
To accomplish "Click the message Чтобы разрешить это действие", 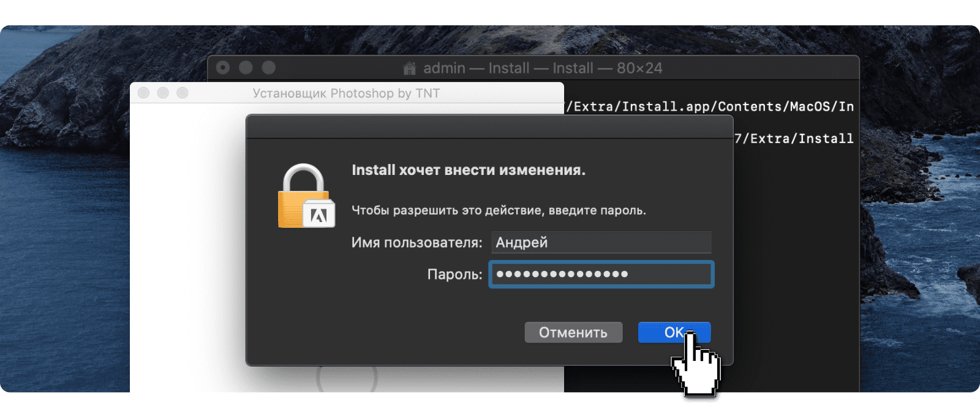I will pyautogui.click(x=499, y=210).
